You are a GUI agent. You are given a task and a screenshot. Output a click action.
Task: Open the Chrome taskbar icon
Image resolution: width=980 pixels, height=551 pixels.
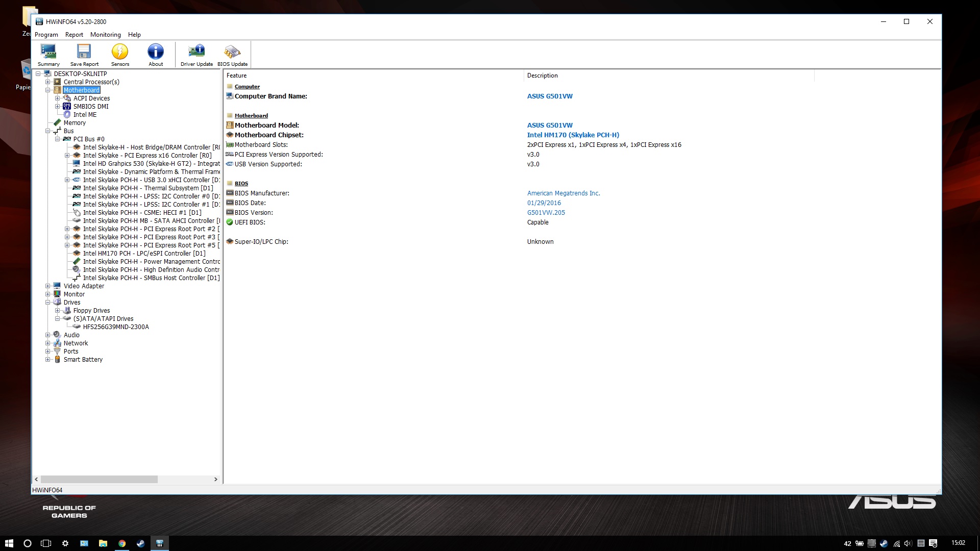[x=122, y=543]
